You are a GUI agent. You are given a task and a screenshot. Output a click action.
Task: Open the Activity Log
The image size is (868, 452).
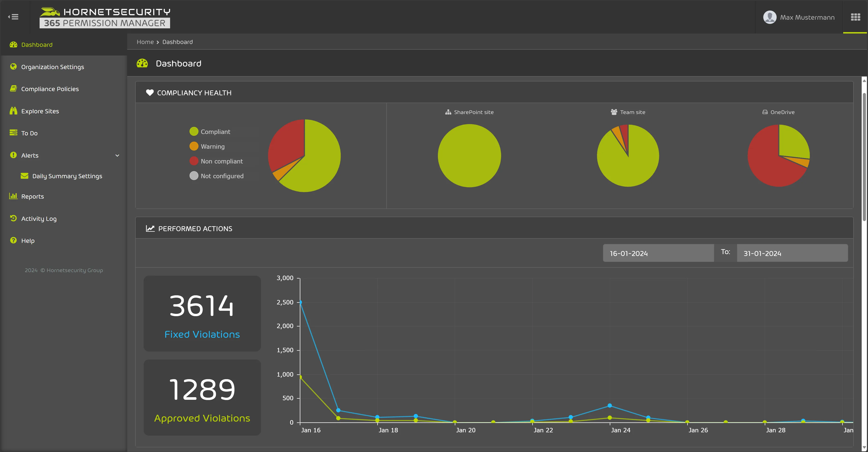pyautogui.click(x=39, y=218)
